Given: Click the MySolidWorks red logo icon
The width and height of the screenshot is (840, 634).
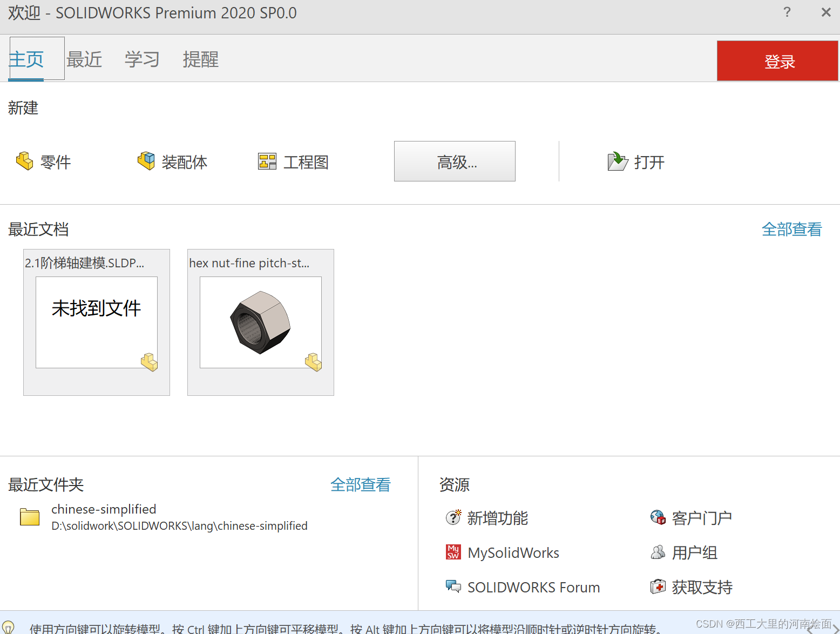Looking at the screenshot, I should (x=453, y=552).
